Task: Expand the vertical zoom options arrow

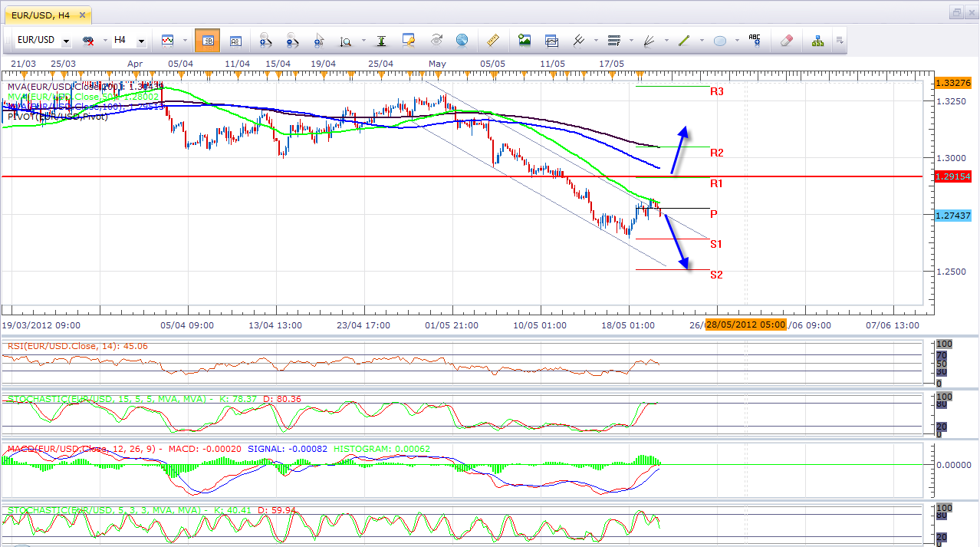Action: [x=363, y=41]
